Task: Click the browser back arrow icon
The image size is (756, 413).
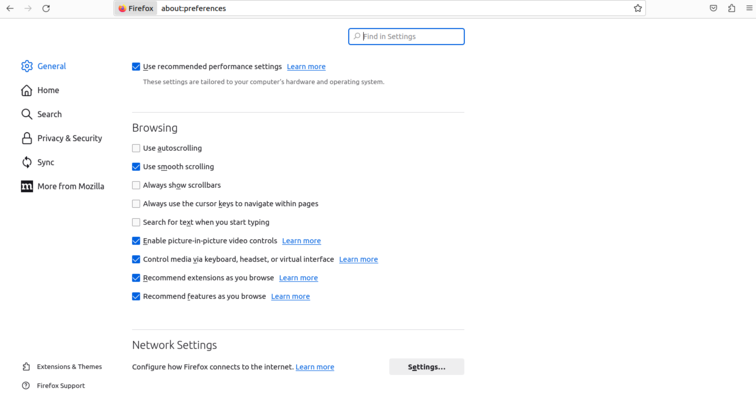Action: pyautogui.click(x=10, y=8)
